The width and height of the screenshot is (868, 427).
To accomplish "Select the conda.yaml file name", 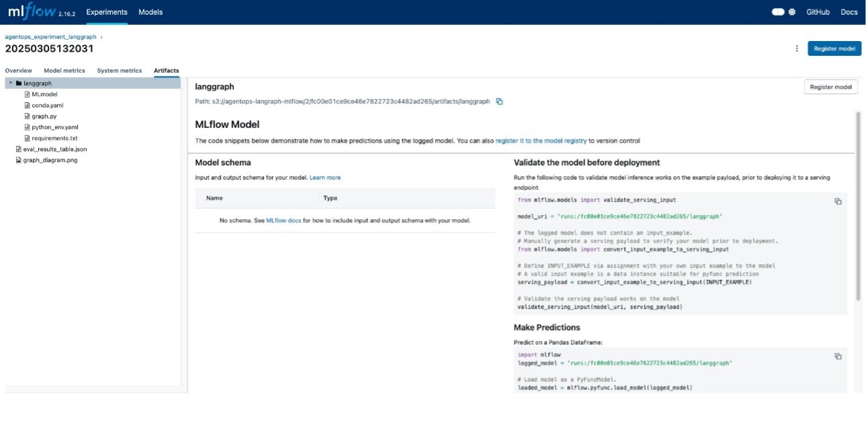I will tap(48, 106).
